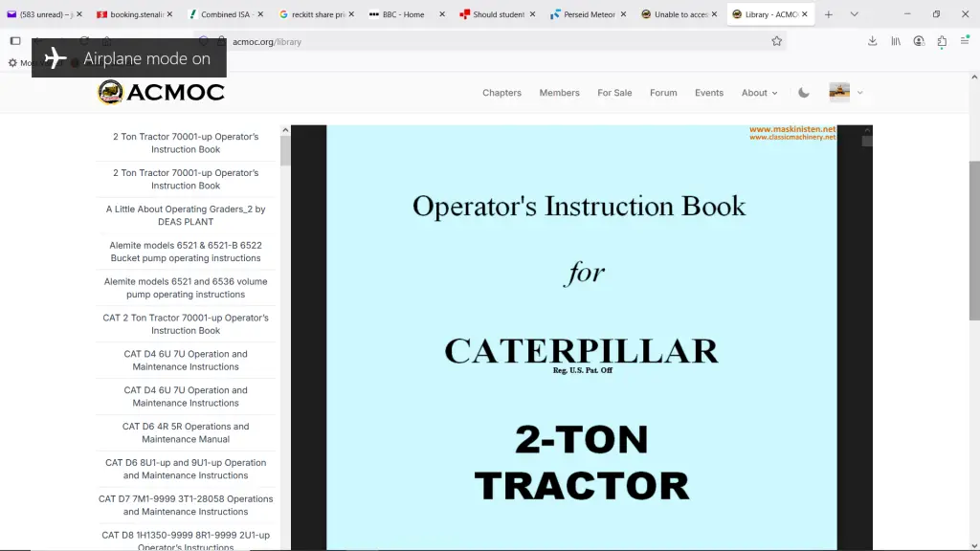
Task: Open the Firefox library icon
Action: click(896, 41)
